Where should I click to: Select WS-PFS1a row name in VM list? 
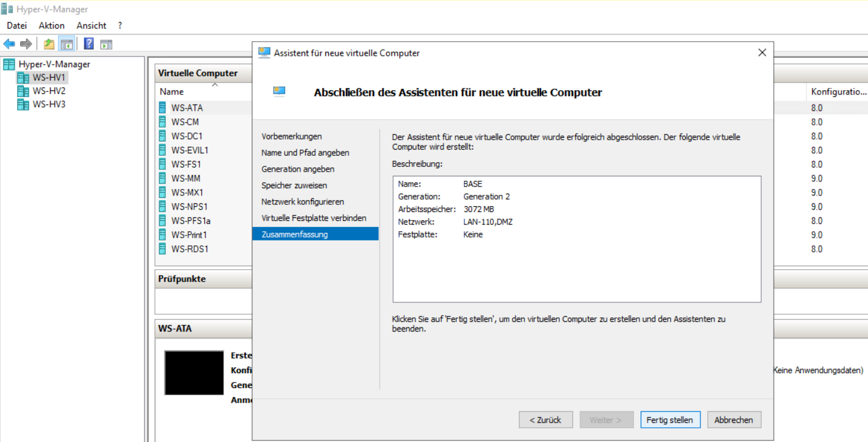click(x=191, y=220)
